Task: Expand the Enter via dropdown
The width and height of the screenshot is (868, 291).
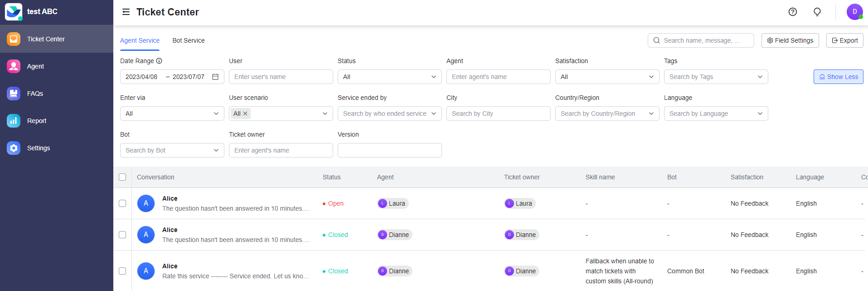Action: tap(172, 113)
